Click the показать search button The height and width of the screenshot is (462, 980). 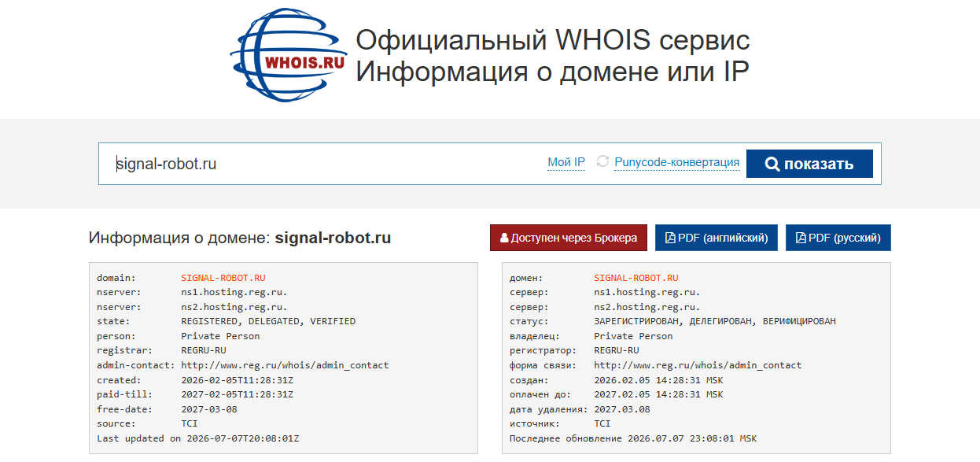809,164
